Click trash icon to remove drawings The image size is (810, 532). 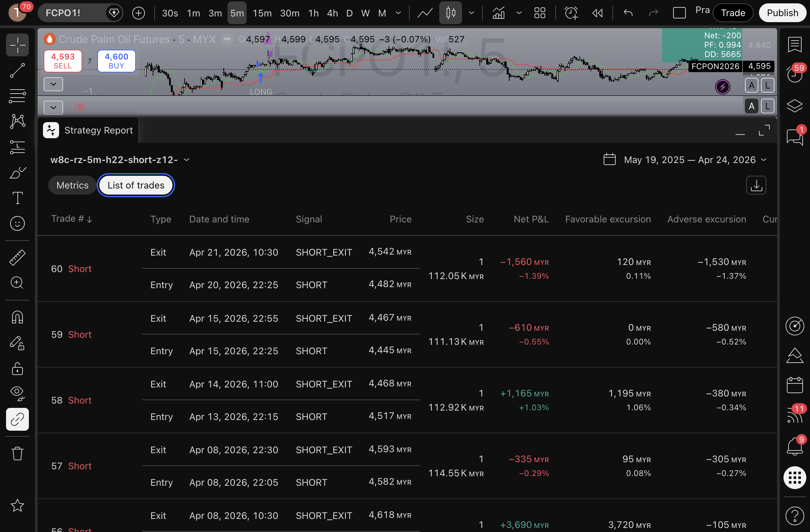point(17,454)
